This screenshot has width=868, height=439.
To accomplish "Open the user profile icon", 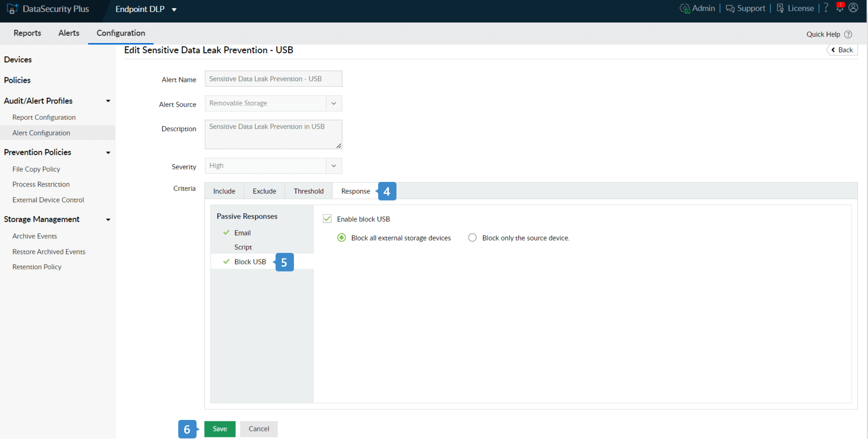I will coord(853,8).
